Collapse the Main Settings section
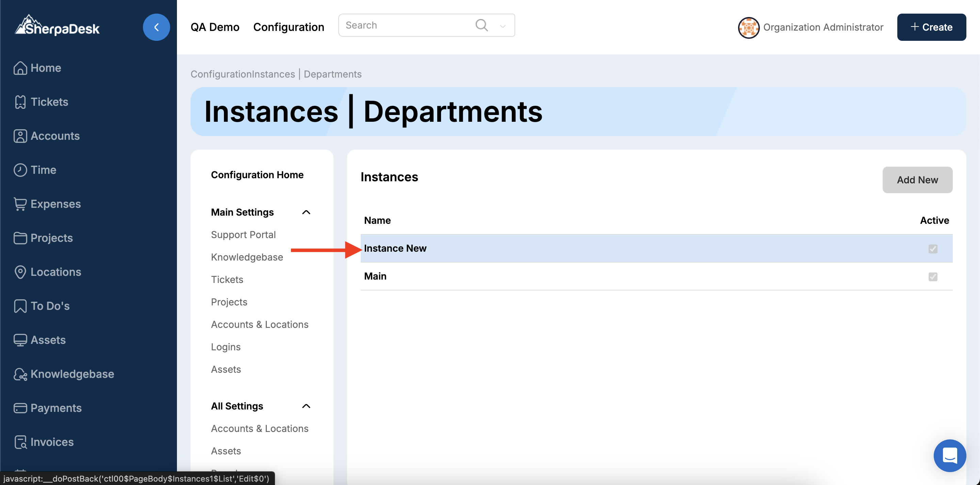 tap(306, 212)
